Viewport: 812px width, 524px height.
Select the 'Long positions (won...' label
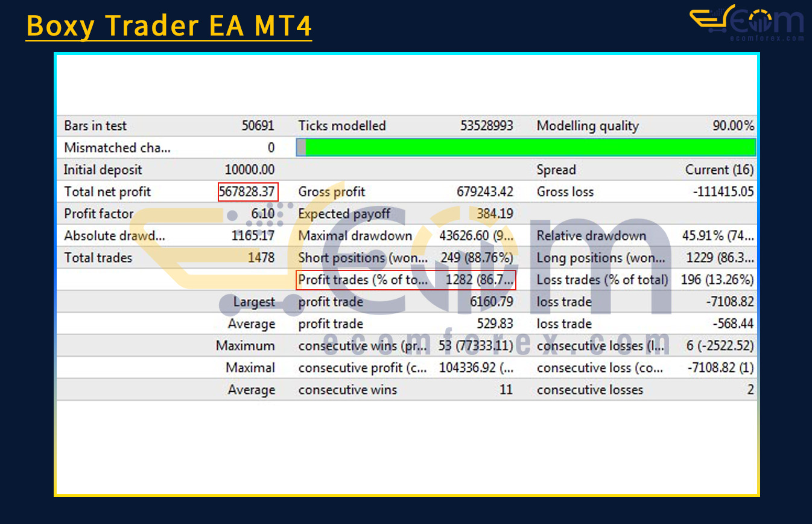601,258
